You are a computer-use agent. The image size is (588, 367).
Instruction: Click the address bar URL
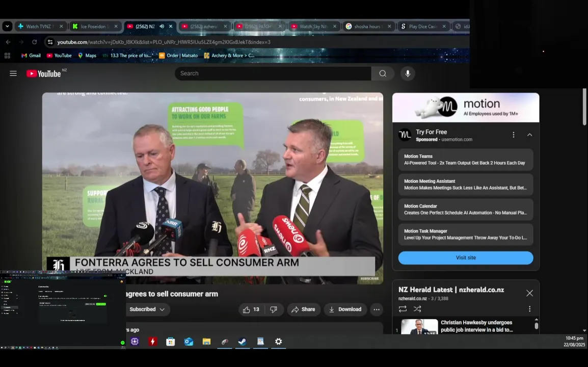[x=164, y=42]
